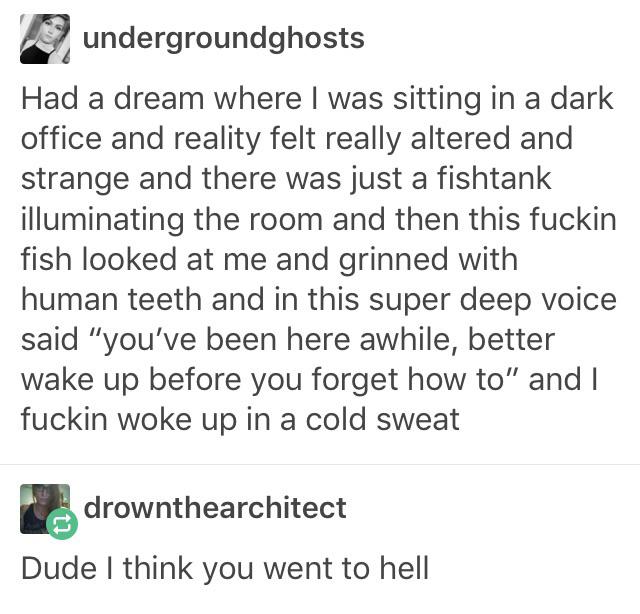Open the drownthearchitect blog link
640x614 pixels.
pyautogui.click(x=215, y=508)
